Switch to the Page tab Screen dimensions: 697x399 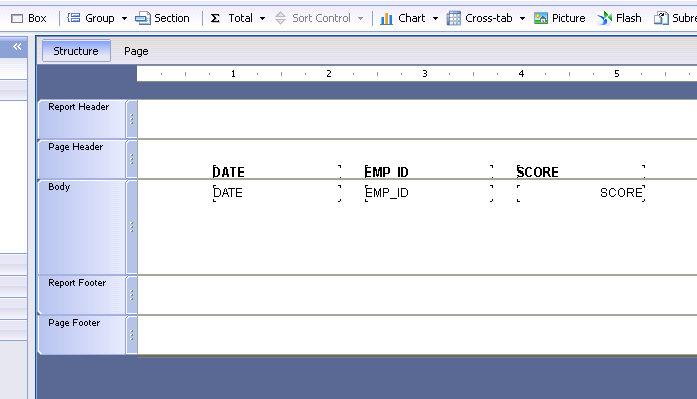point(136,51)
